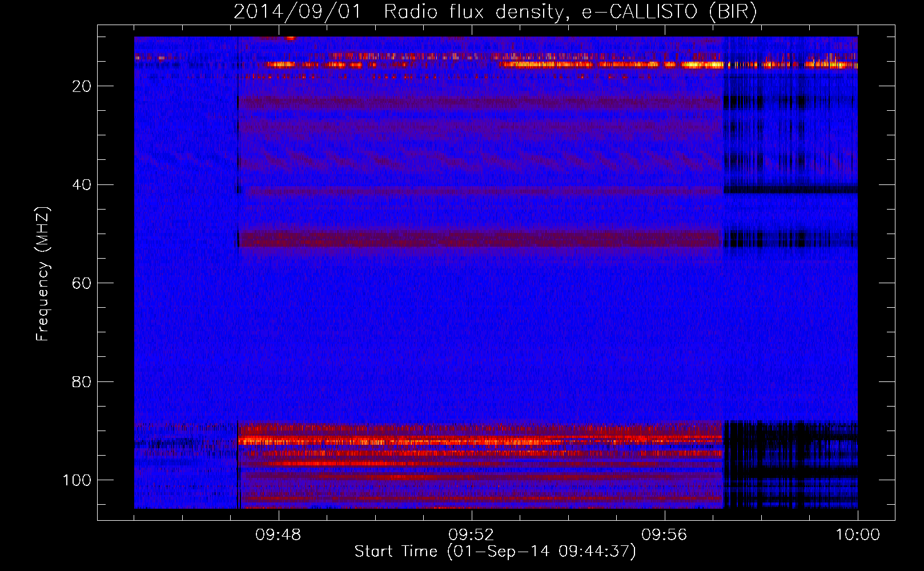This screenshot has height=571, width=924.
Task: Click the dark red horizontal band near 51 MHz
Action: point(480,238)
